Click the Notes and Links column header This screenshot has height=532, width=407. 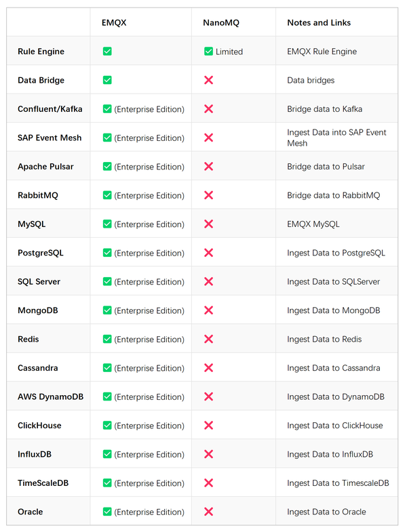point(319,22)
